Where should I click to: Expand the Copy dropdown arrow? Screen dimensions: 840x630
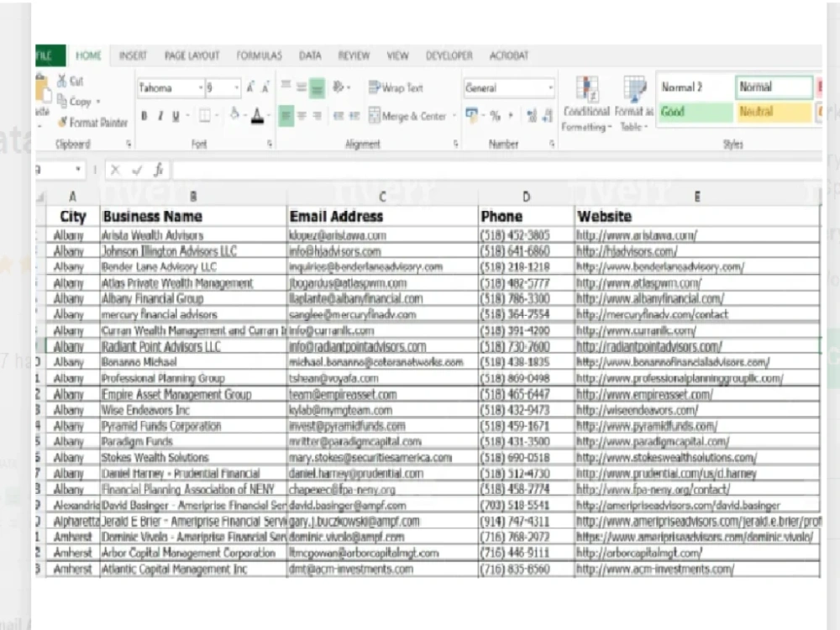(x=98, y=101)
